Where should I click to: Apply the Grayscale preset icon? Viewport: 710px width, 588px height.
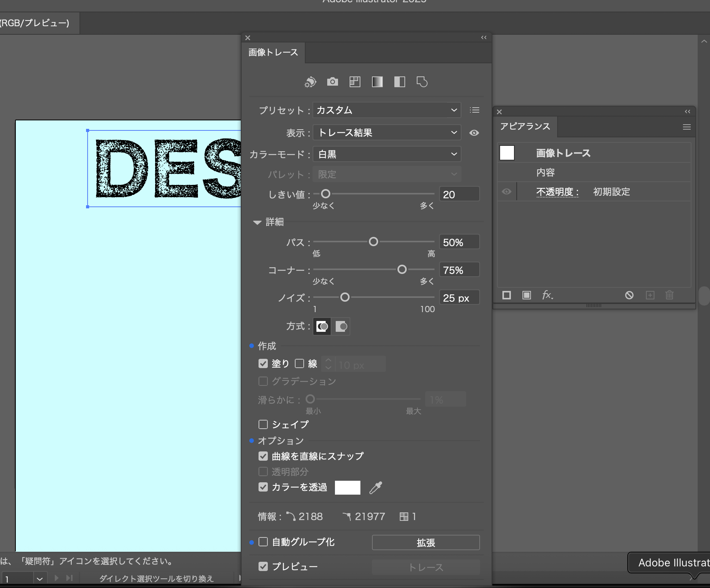pos(377,82)
